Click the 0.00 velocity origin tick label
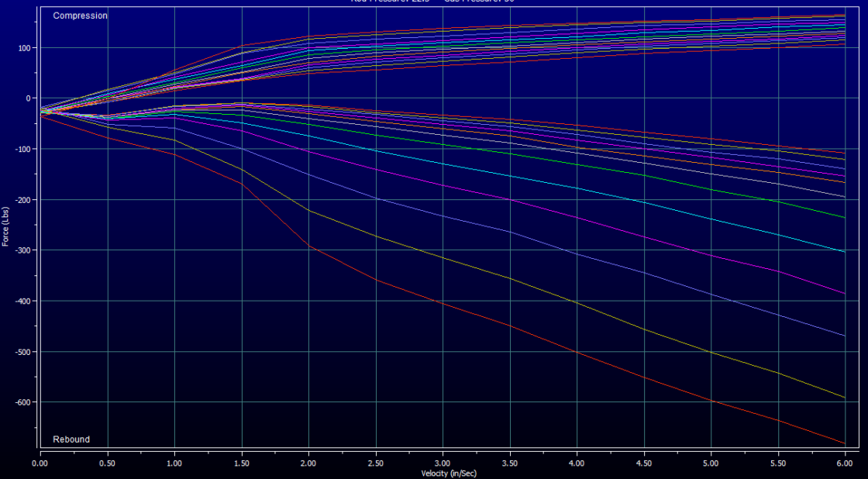868x479 pixels. point(40,463)
